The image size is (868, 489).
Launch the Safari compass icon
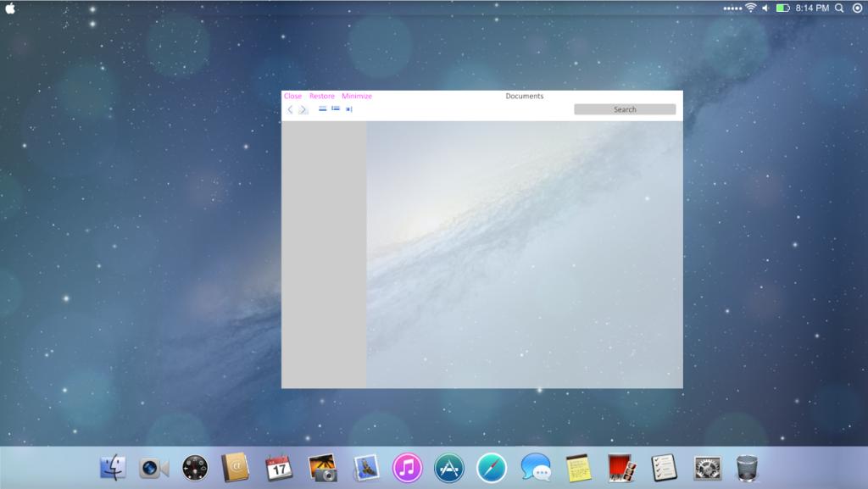tap(491, 468)
